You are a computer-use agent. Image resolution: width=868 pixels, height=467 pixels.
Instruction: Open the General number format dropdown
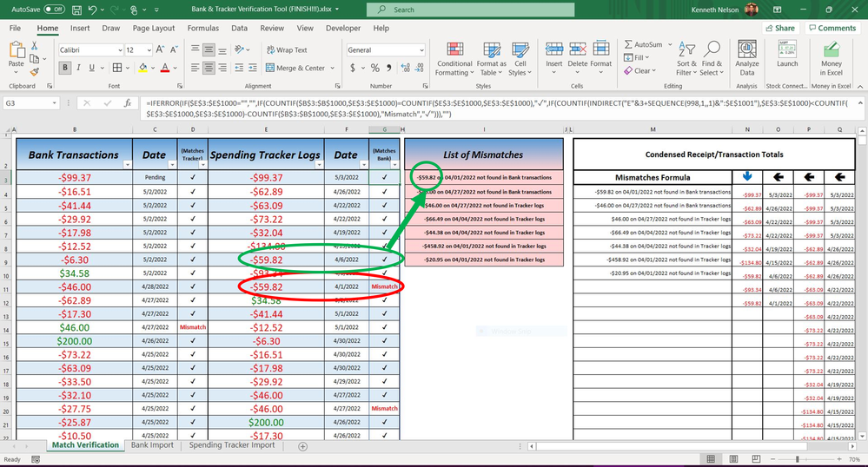421,50
